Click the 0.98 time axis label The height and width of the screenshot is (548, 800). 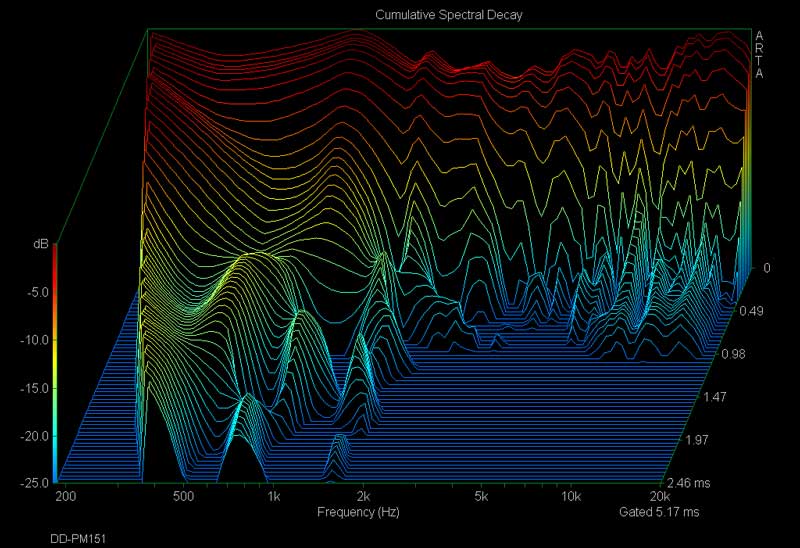pyautogui.click(x=732, y=354)
